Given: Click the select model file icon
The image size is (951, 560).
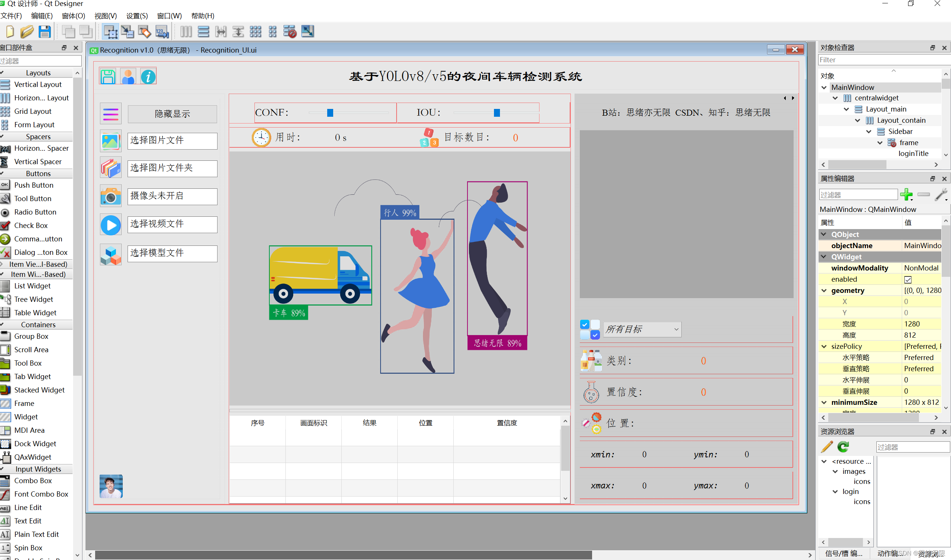Looking at the screenshot, I should point(109,253).
